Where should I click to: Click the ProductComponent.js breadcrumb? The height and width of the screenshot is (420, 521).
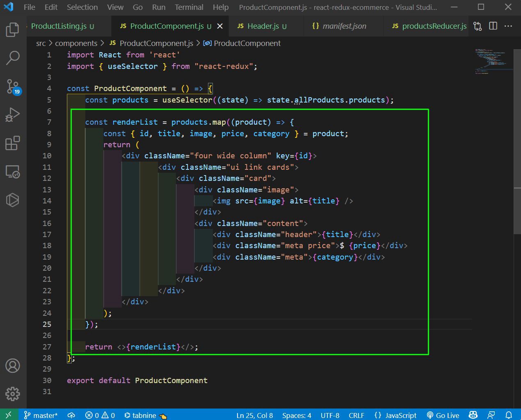(x=151, y=43)
